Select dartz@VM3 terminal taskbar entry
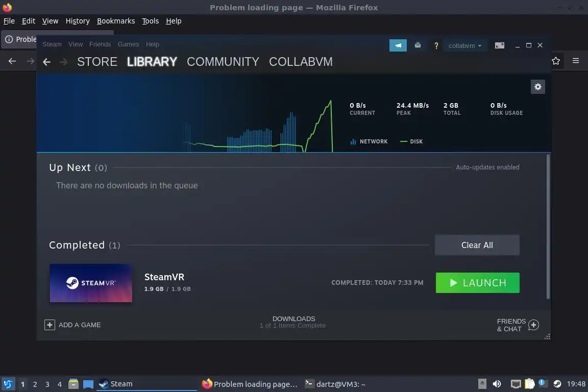Screen dimensions: 588x392 click(x=335, y=384)
